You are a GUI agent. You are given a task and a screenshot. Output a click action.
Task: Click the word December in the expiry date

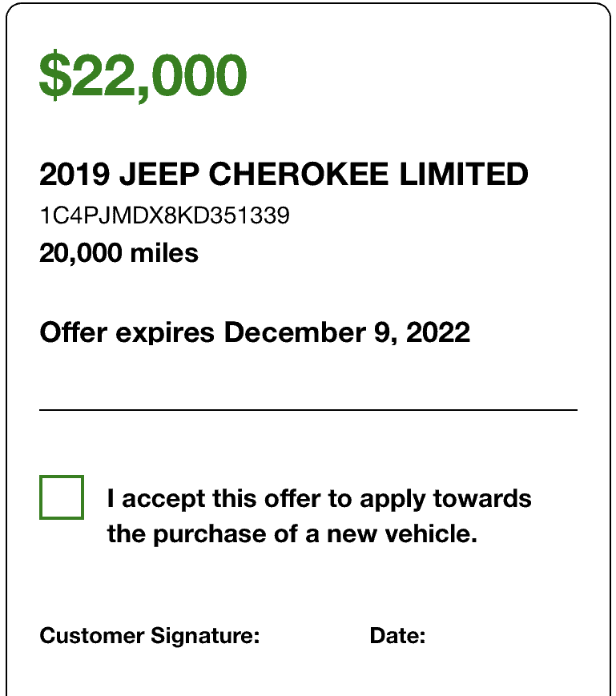point(295,332)
